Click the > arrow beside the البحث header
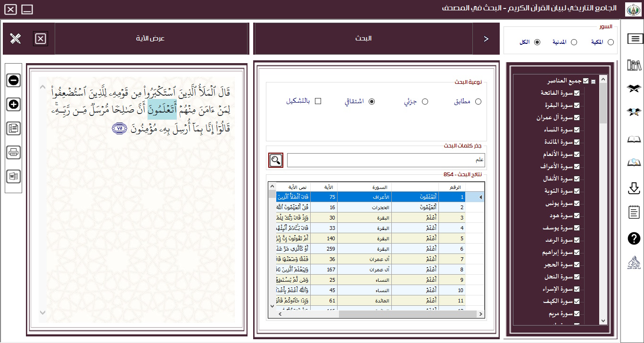The height and width of the screenshot is (343, 644). pyautogui.click(x=486, y=39)
